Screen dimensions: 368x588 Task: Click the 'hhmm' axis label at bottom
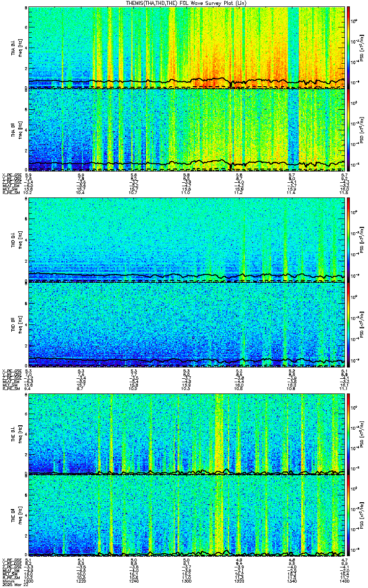(7, 581)
